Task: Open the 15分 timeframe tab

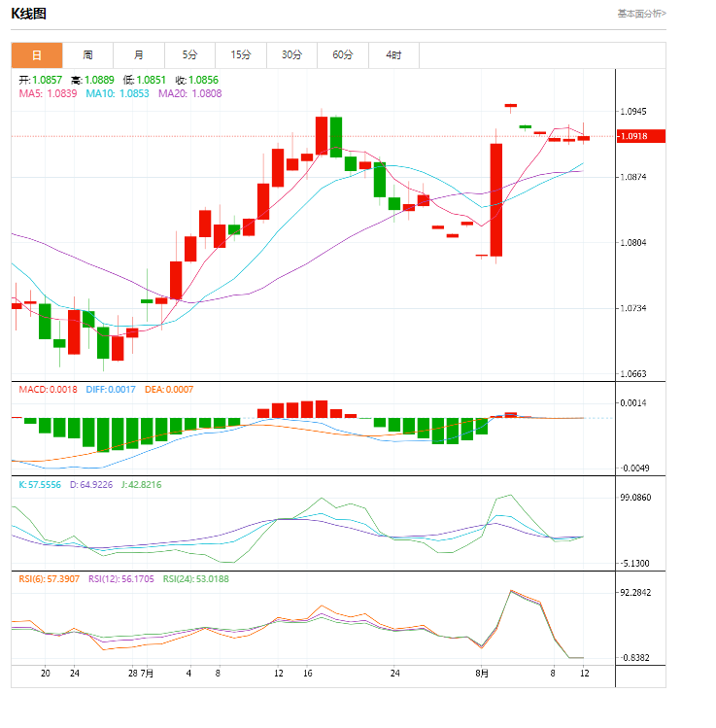Action: click(x=241, y=55)
